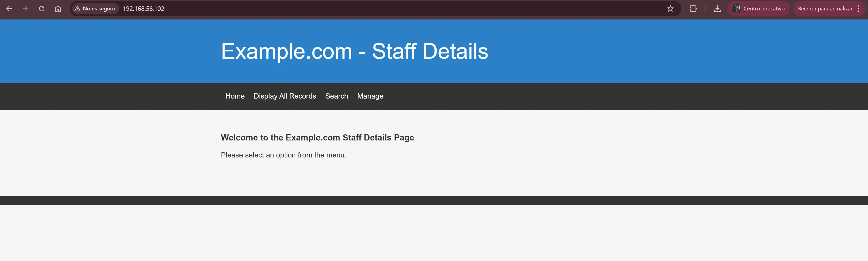The image size is (868, 261).
Task: Click 'Please select an option' paragraph text
Action: click(283, 155)
